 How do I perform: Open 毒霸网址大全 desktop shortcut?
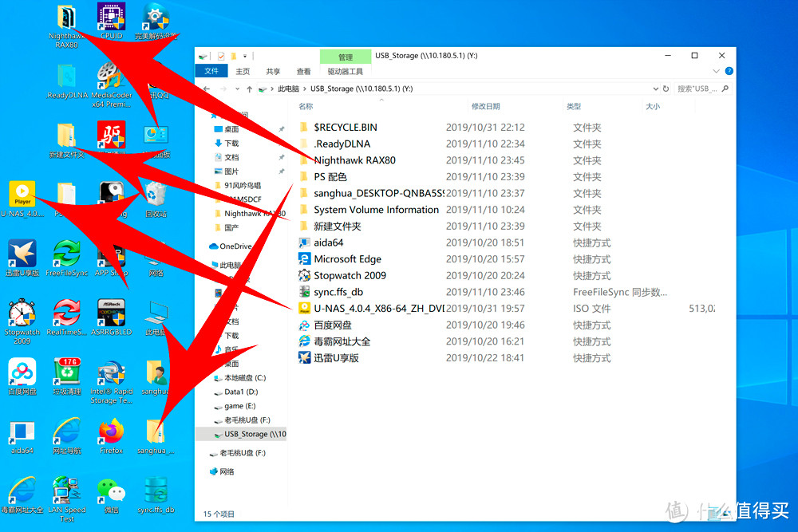(x=22, y=495)
